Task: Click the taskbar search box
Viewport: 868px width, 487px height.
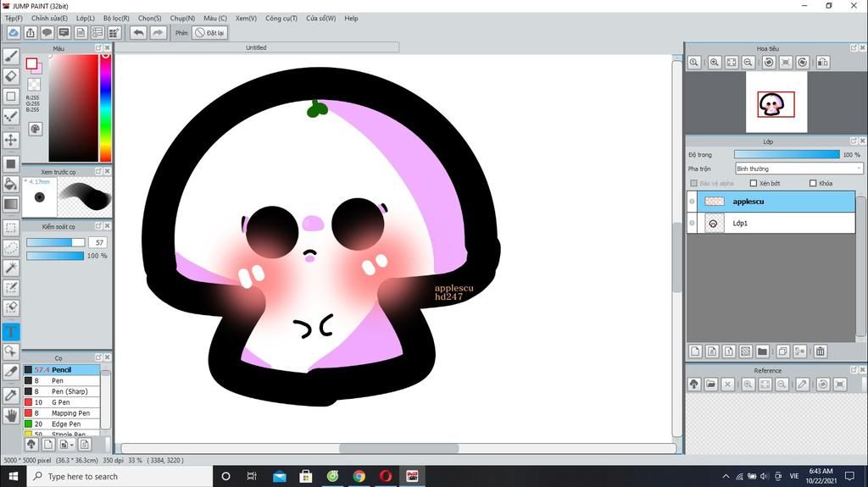Action: [x=120, y=476]
